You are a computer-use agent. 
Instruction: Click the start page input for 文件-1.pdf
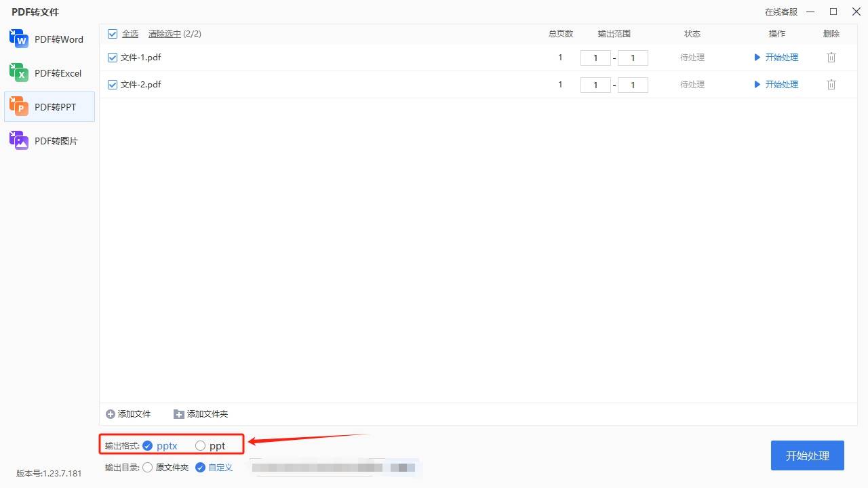coord(595,58)
